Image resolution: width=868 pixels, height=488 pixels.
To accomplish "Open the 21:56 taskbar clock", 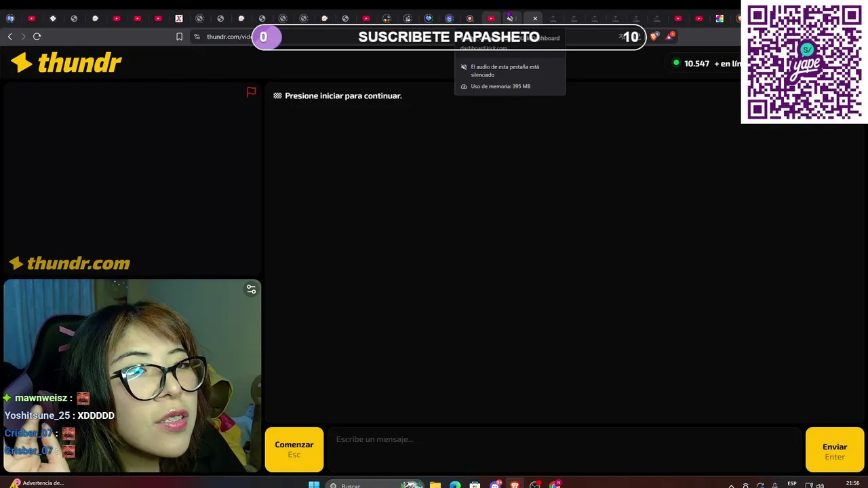I will pos(852,483).
